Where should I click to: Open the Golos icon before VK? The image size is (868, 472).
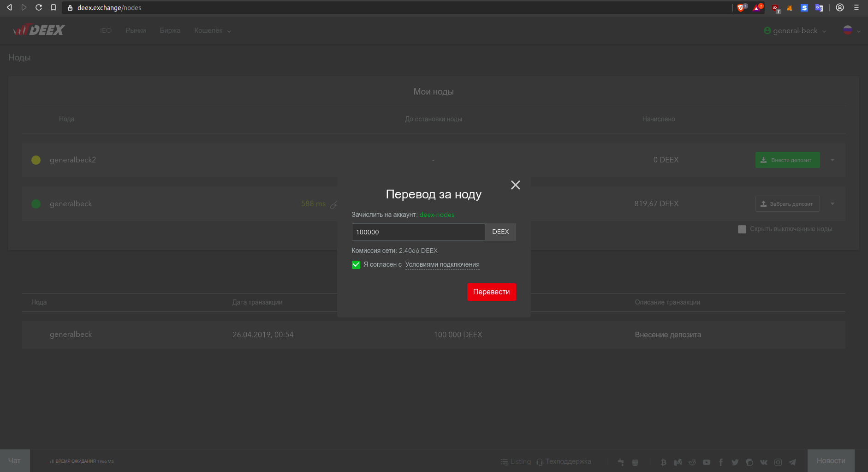(x=749, y=462)
